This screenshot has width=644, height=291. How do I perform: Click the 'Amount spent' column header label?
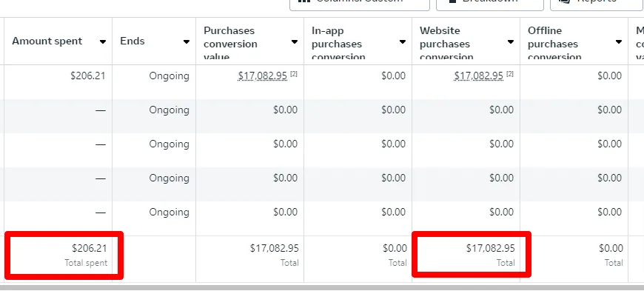click(47, 41)
